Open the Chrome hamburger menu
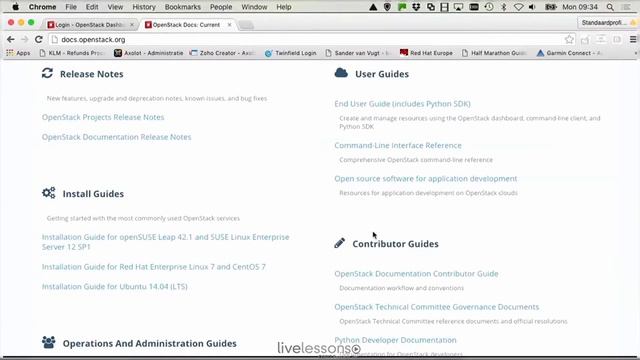The width and height of the screenshot is (640, 360). coord(633,40)
